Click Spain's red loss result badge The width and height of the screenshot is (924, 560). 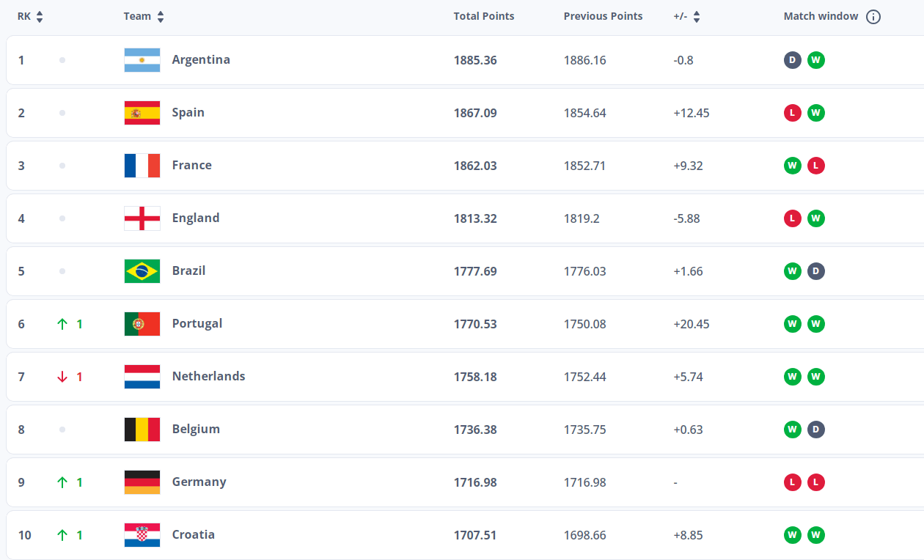click(793, 113)
